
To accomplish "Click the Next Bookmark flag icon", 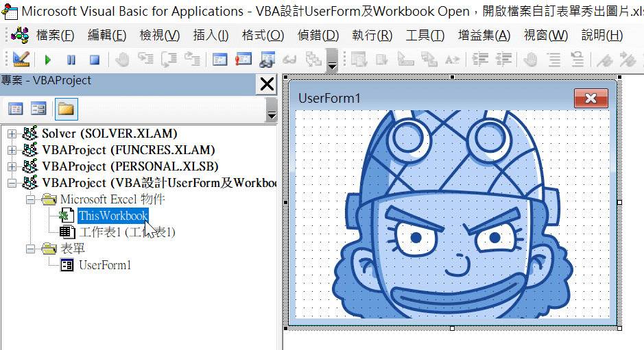I will click(x=628, y=60).
